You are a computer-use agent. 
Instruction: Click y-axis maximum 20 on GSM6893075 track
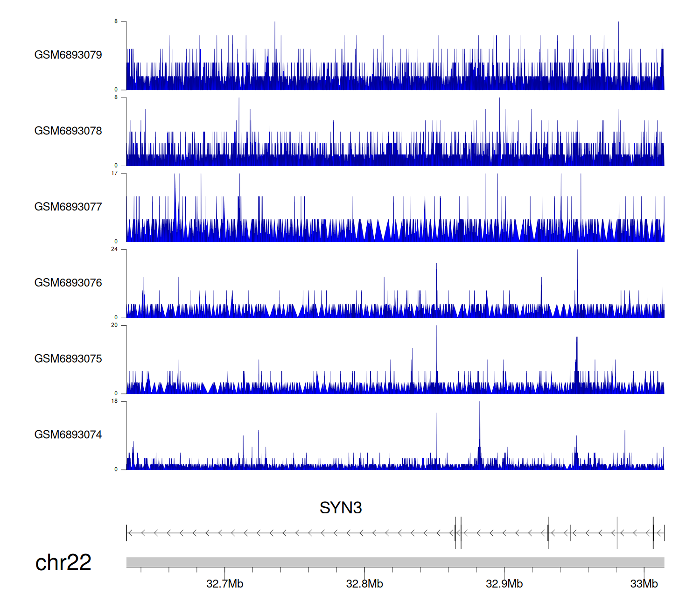(114, 325)
